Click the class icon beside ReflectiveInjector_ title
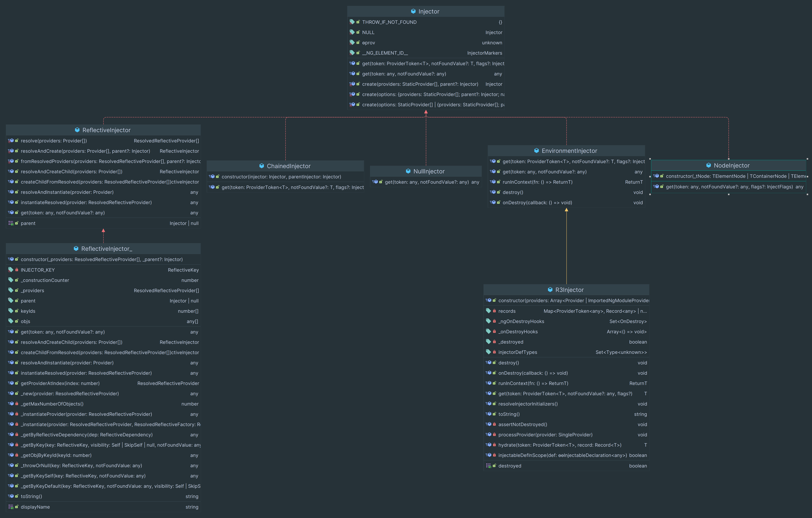 pyautogui.click(x=76, y=249)
